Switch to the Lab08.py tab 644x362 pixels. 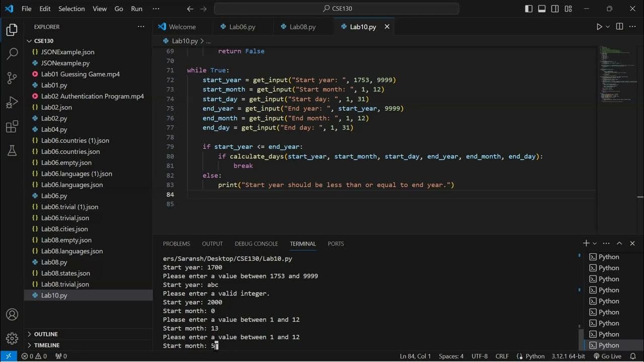[x=302, y=27]
